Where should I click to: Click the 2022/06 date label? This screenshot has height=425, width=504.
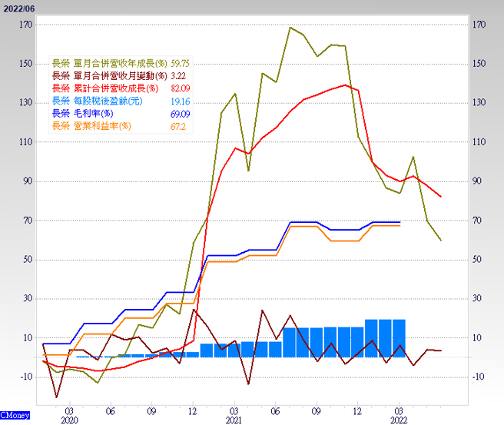pos(18,8)
